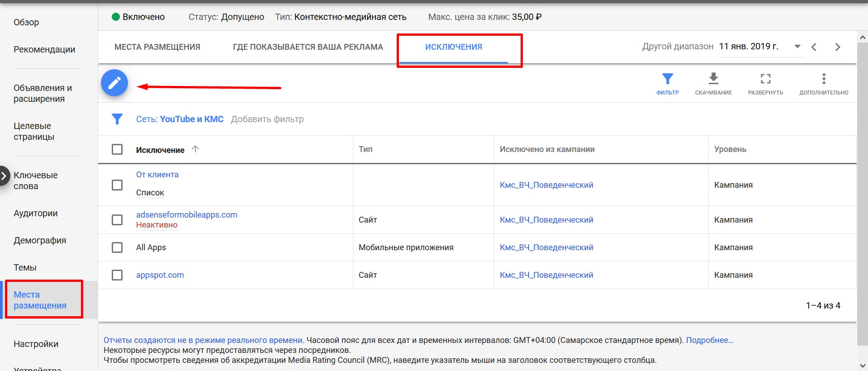Image resolution: width=868 pixels, height=371 pixels.
Task: Expand the collapsed left side panel arrow
Action: tap(4, 176)
